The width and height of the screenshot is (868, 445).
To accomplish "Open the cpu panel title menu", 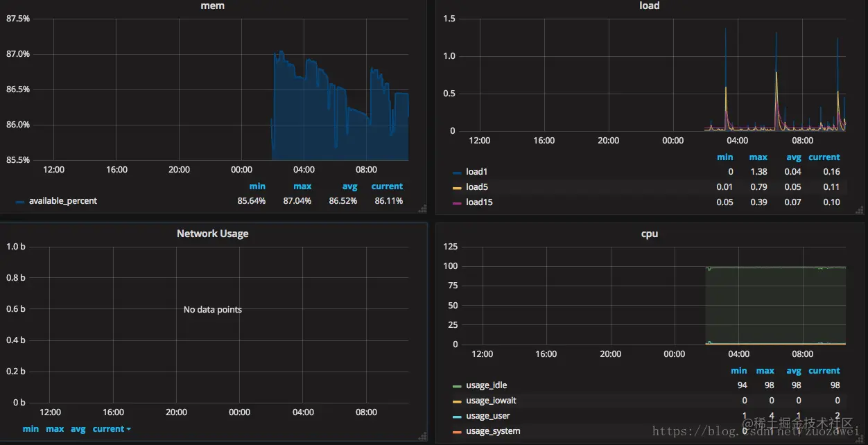I will click(x=649, y=234).
